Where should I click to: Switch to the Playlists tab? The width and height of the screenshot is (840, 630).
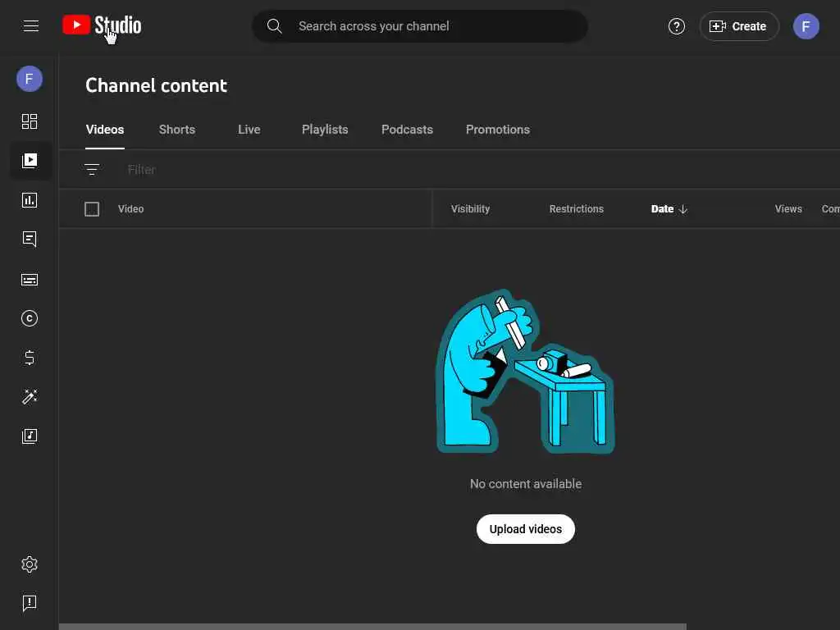point(325,130)
